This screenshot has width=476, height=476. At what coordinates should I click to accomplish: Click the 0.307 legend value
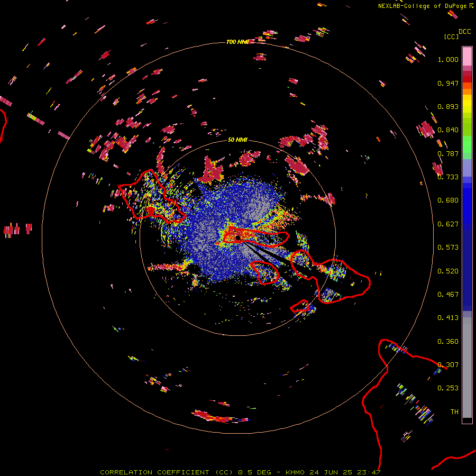click(x=448, y=365)
